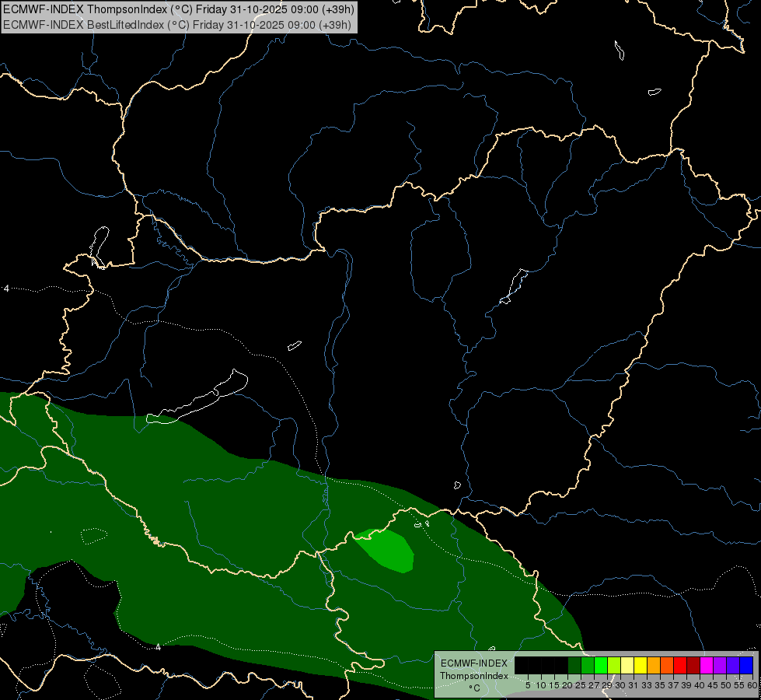761x700 pixels.
Task: Select the dark green 20-25 legend swatch
Action: click(574, 665)
